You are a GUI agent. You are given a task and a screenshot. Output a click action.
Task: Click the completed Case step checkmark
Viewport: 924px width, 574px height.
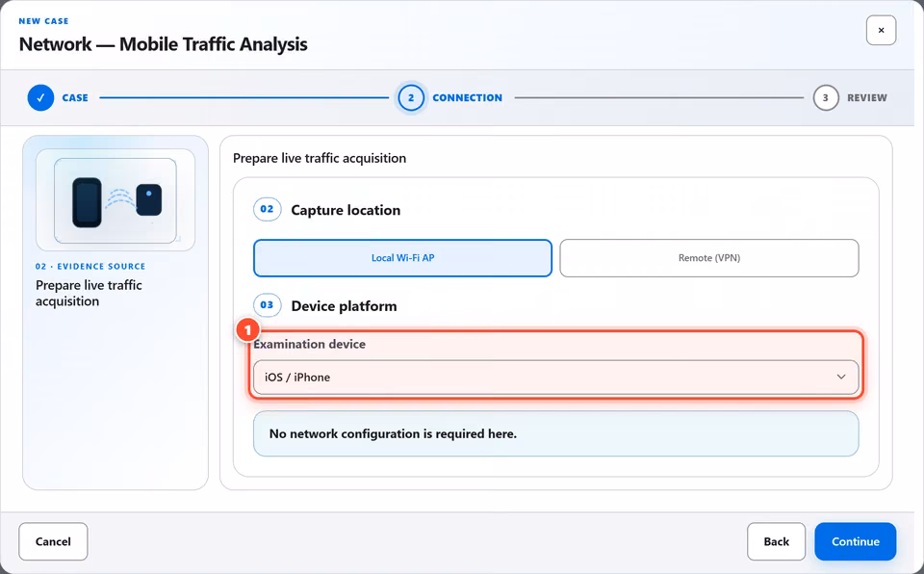point(40,98)
